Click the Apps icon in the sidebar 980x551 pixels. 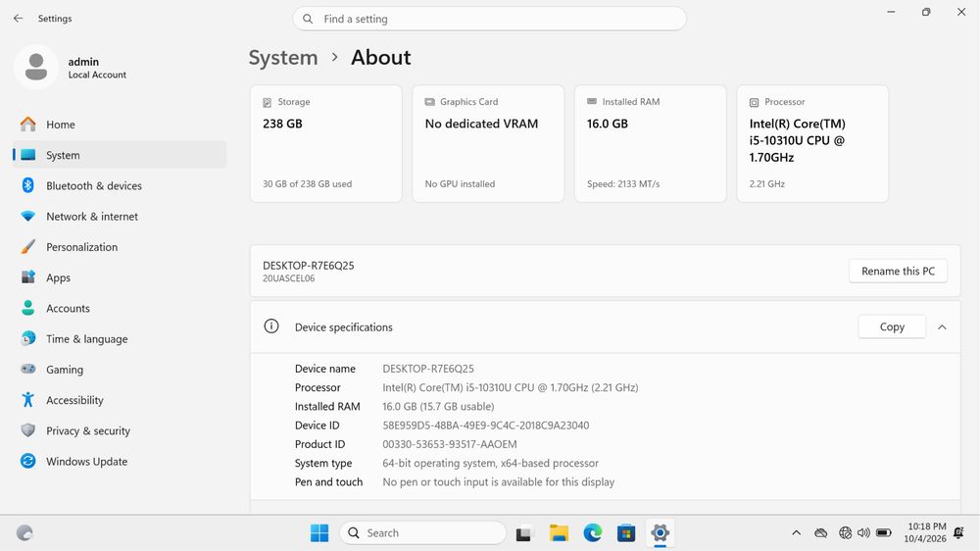[x=28, y=277]
